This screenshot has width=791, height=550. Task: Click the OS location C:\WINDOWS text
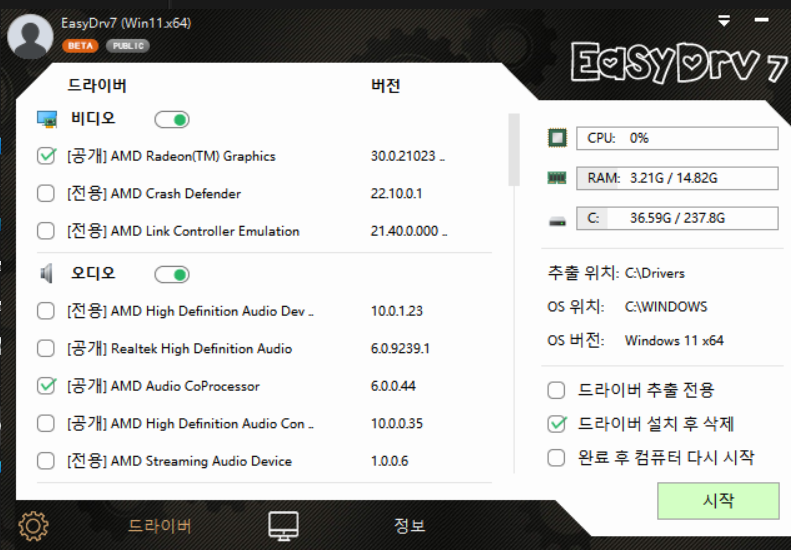click(666, 307)
